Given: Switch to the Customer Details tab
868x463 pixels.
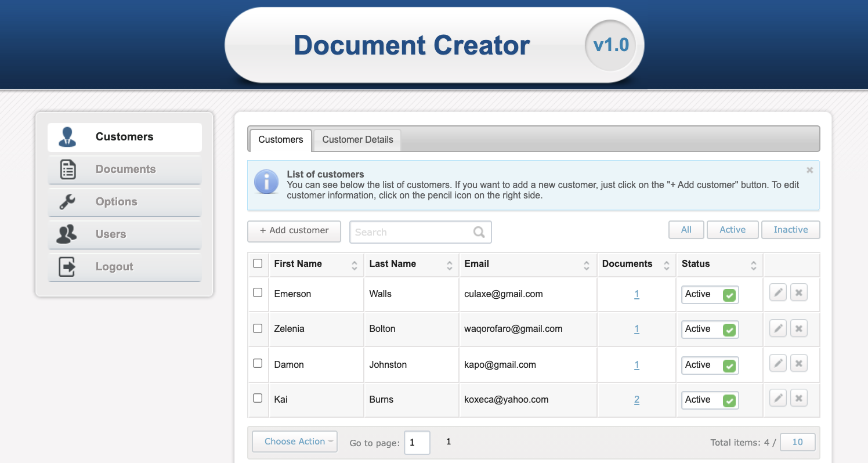Looking at the screenshot, I should 357,139.
